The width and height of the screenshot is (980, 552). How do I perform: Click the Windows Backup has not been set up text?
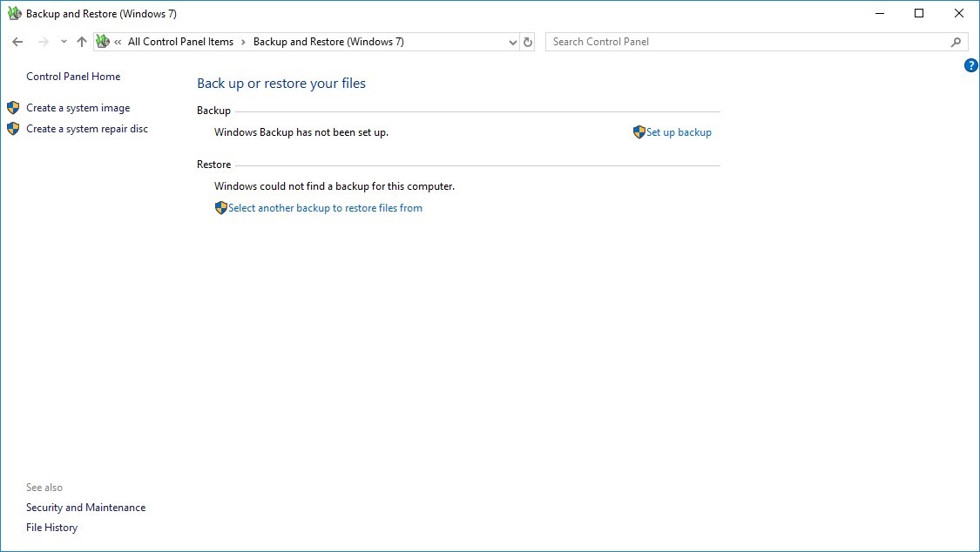point(301,132)
